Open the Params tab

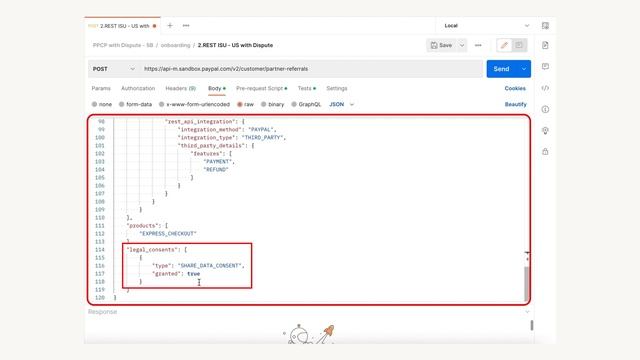(x=101, y=88)
